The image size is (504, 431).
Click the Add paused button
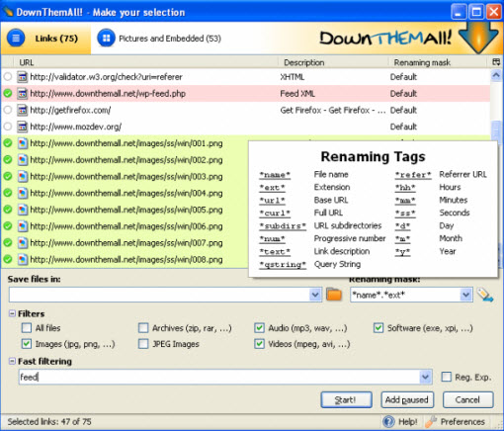407,399
